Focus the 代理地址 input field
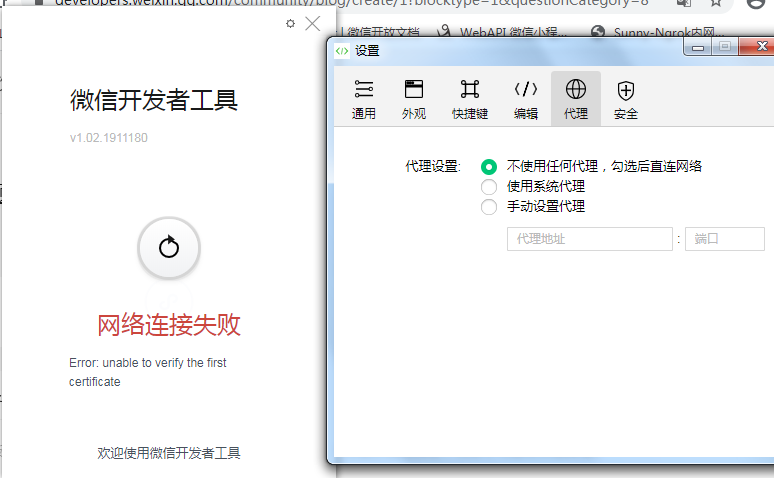774x478 pixels. [589, 239]
